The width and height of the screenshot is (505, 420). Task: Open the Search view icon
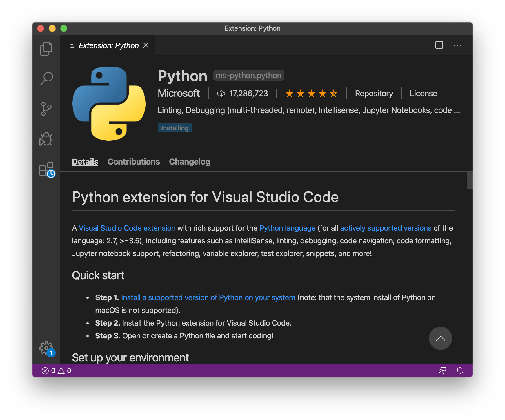[46, 79]
